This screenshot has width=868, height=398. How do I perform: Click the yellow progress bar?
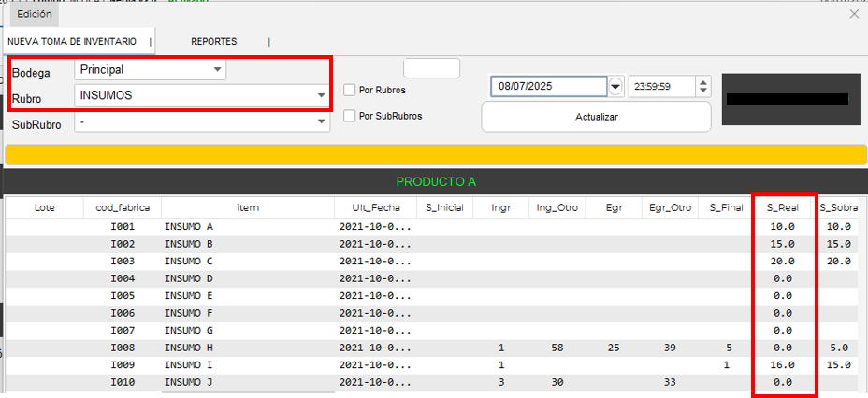click(x=432, y=155)
